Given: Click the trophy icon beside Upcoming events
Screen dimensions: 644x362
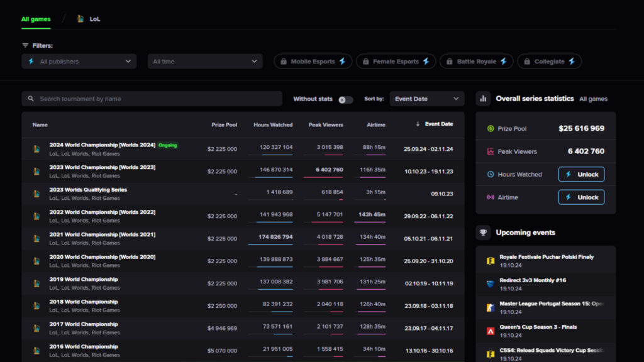Looking at the screenshot, I should 483,233.
